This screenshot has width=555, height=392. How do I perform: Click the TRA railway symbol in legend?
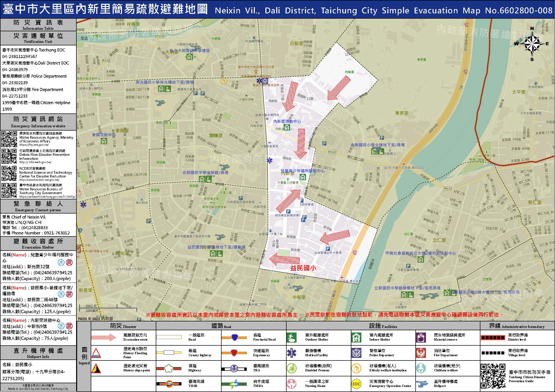point(234,369)
